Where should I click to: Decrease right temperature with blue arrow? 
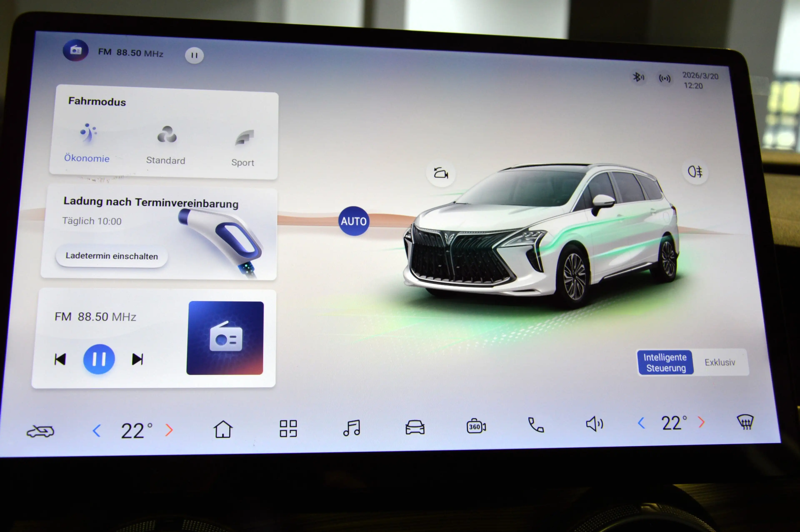[641, 423]
